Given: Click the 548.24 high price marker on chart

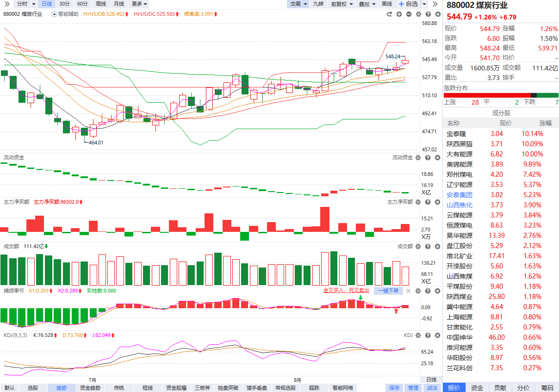Looking at the screenshot, I should pos(393,56).
